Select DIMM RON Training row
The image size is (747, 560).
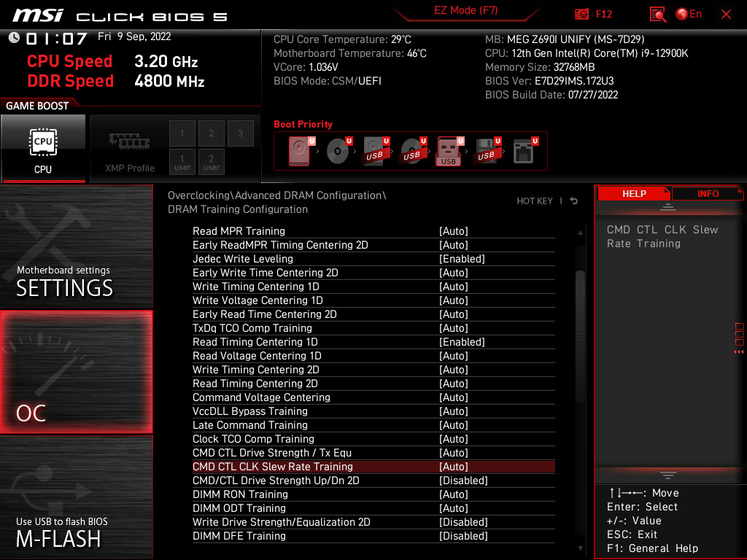[x=373, y=494]
